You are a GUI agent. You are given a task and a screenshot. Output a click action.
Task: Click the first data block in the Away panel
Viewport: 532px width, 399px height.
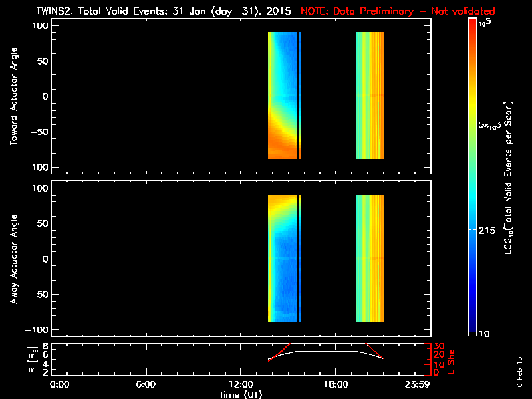pyautogui.click(x=282, y=258)
